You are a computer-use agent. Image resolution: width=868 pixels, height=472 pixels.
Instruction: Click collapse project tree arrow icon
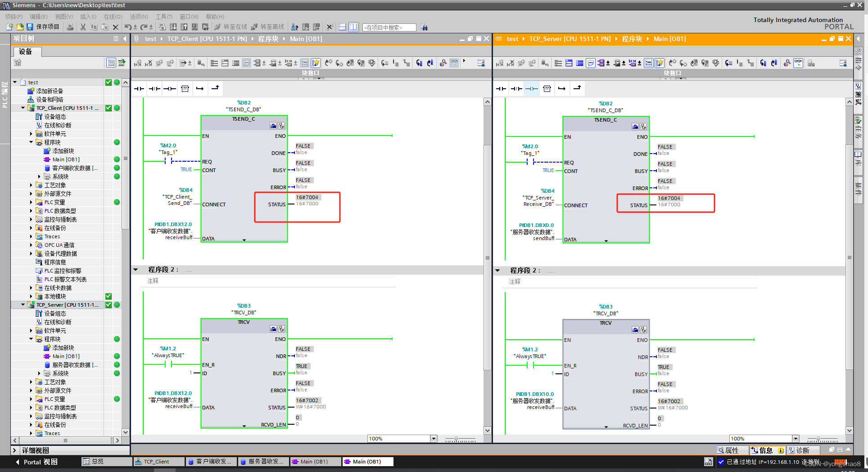[x=125, y=39]
